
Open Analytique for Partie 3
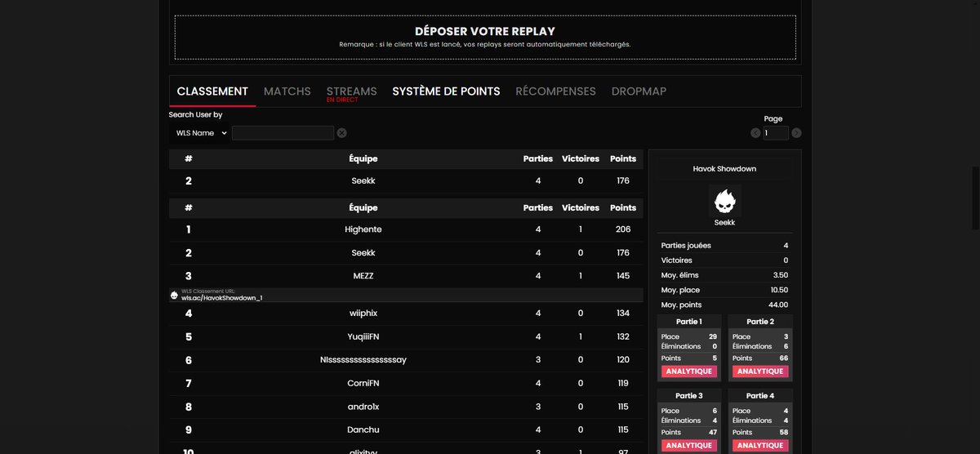coord(688,446)
